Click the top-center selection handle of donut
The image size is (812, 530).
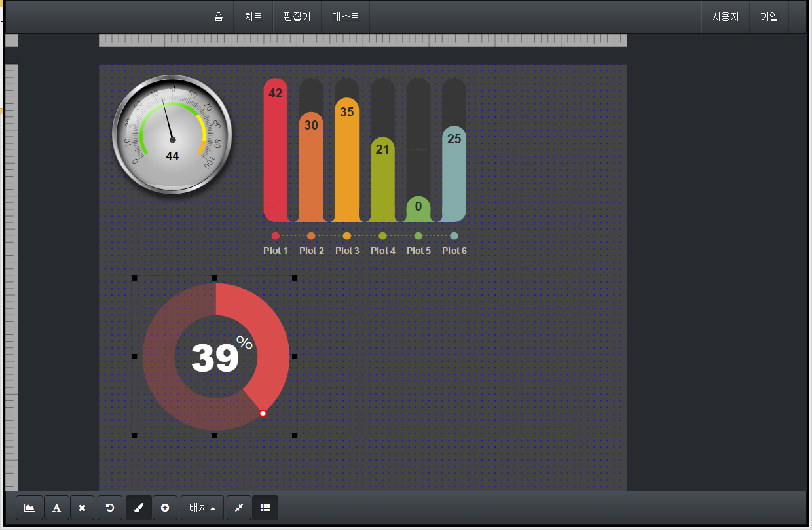coord(214,278)
